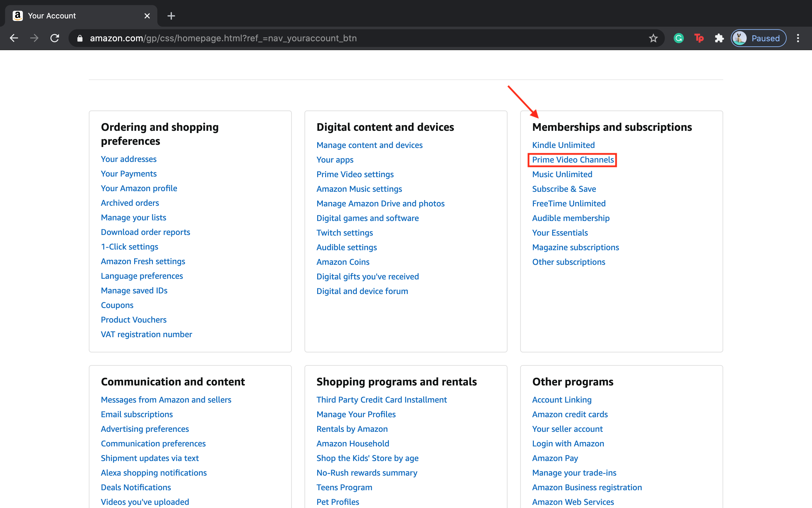This screenshot has width=812, height=508.
Task: Open Email subscriptions
Action: point(137,414)
